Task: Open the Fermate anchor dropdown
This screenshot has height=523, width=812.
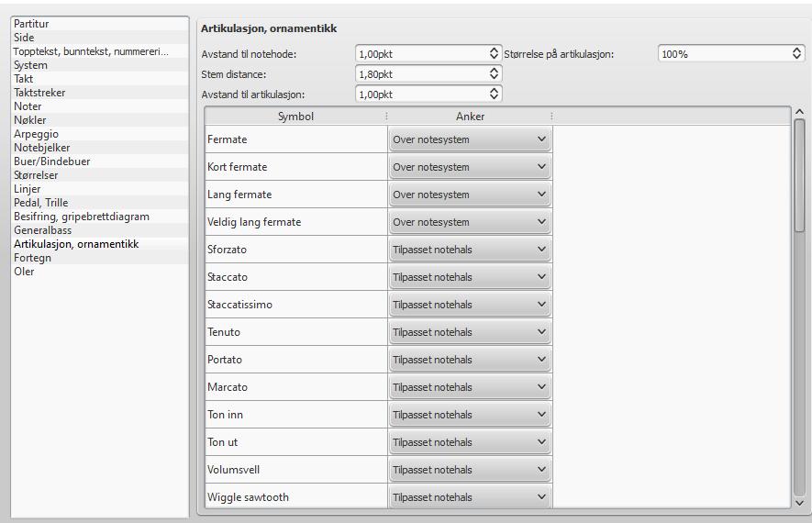Action: coord(470,139)
